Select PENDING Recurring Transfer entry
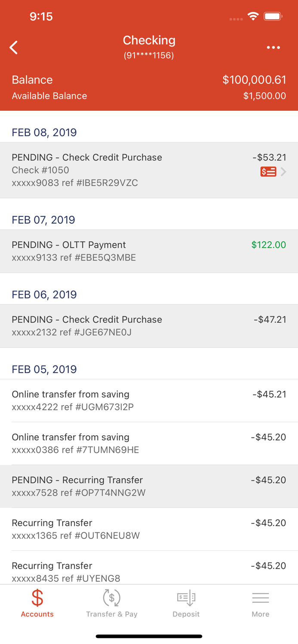The width and height of the screenshot is (298, 644). click(x=149, y=486)
